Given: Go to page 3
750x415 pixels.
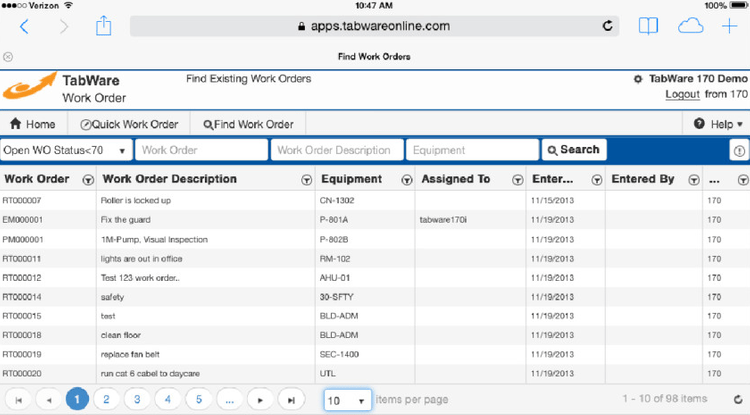Looking at the screenshot, I should pos(137,399).
